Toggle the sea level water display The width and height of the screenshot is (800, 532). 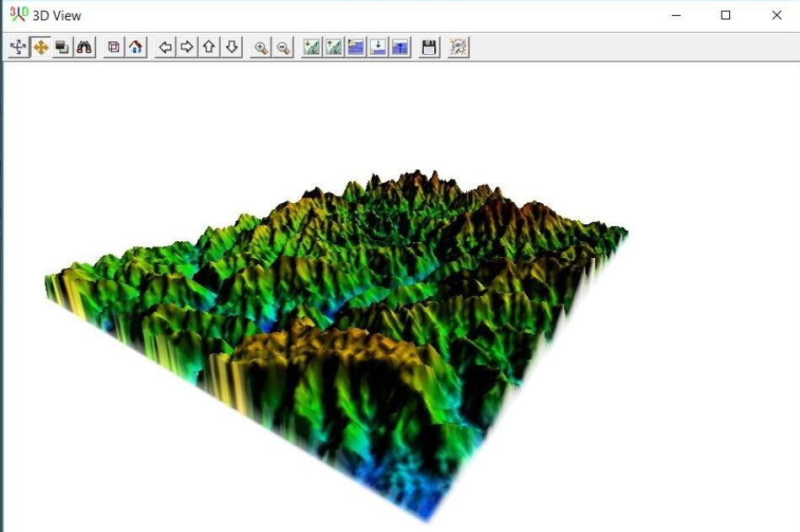(x=354, y=48)
